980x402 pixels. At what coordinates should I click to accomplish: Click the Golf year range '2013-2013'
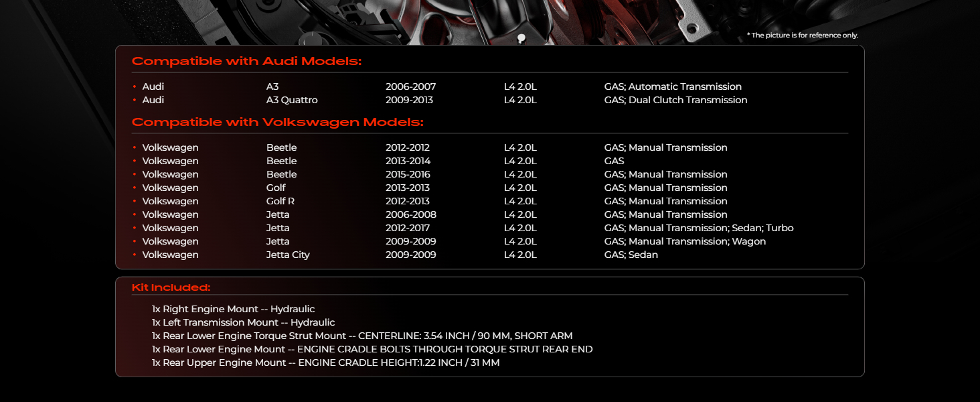tap(408, 188)
